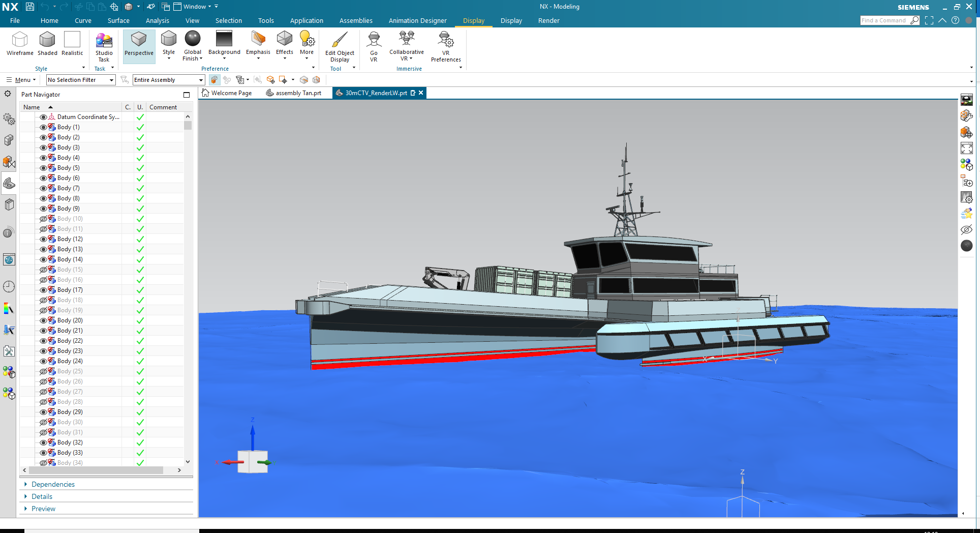Show the hidden Body (10) item

(x=43, y=219)
